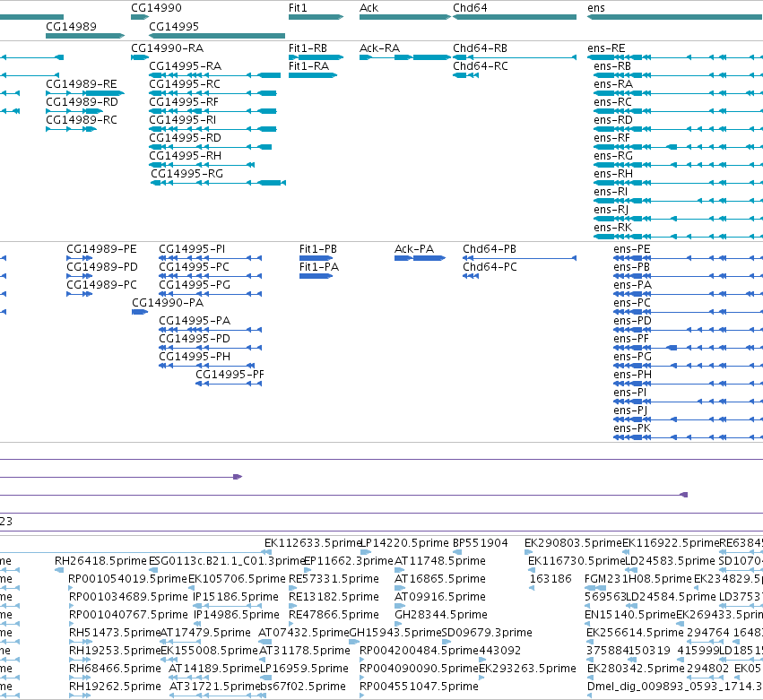Click EST label 163186
Screen dimensions: 763x700
(551, 579)
